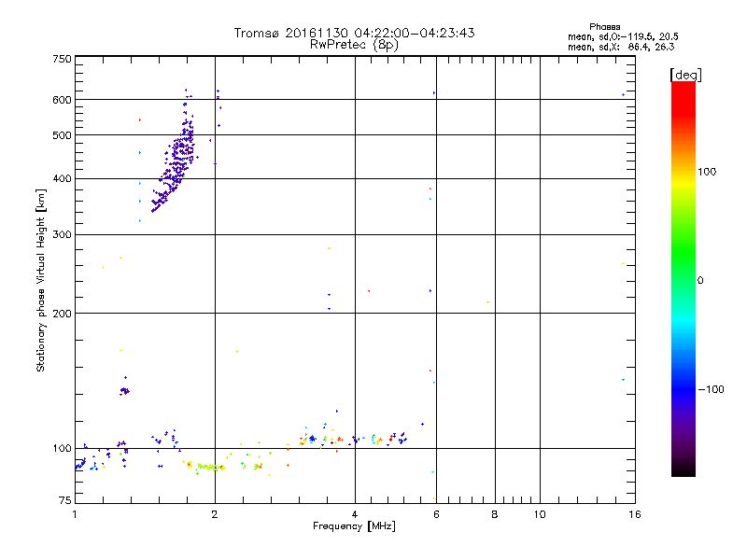Click the colorbar tick label '-100'
Image resolution: width=747 pixels, height=560 pixels.
coord(711,389)
